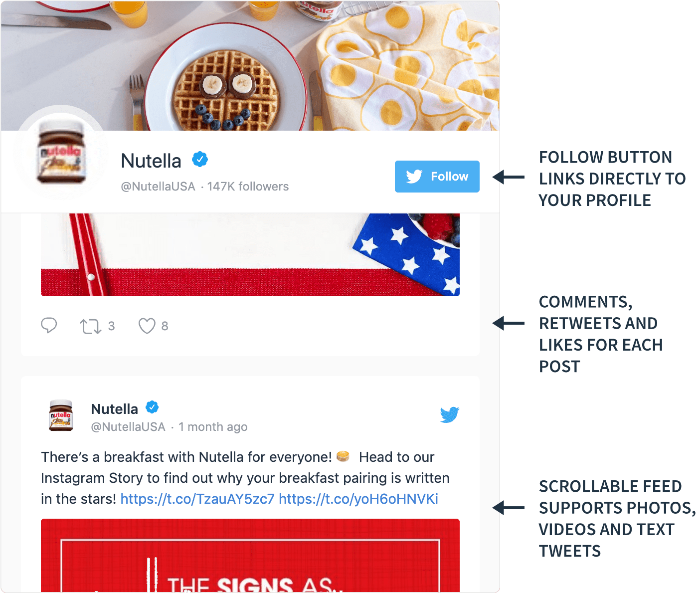Image resolution: width=700 pixels, height=593 pixels.
Task: Click the @NutellaUSA handle in tweet
Action: (x=128, y=427)
